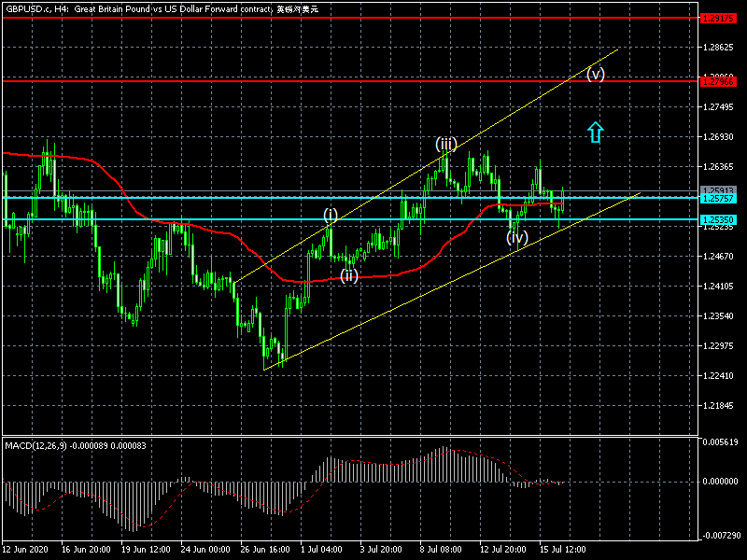Click the MACD 0.005619 scale value
Viewport: 747px width, 560px height.
pyautogui.click(x=720, y=442)
